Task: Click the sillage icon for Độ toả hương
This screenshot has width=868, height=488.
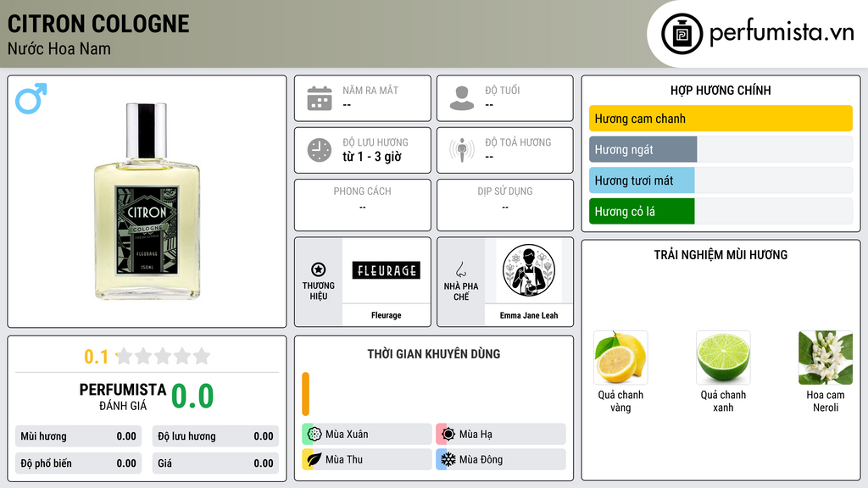Action: point(462,150)
